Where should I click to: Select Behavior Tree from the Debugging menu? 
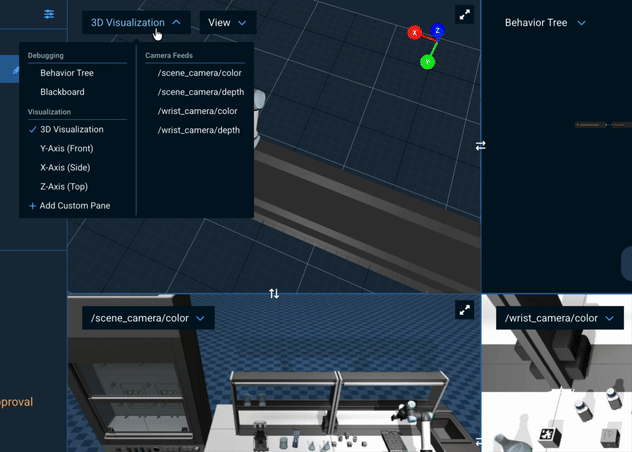[67, 73]
